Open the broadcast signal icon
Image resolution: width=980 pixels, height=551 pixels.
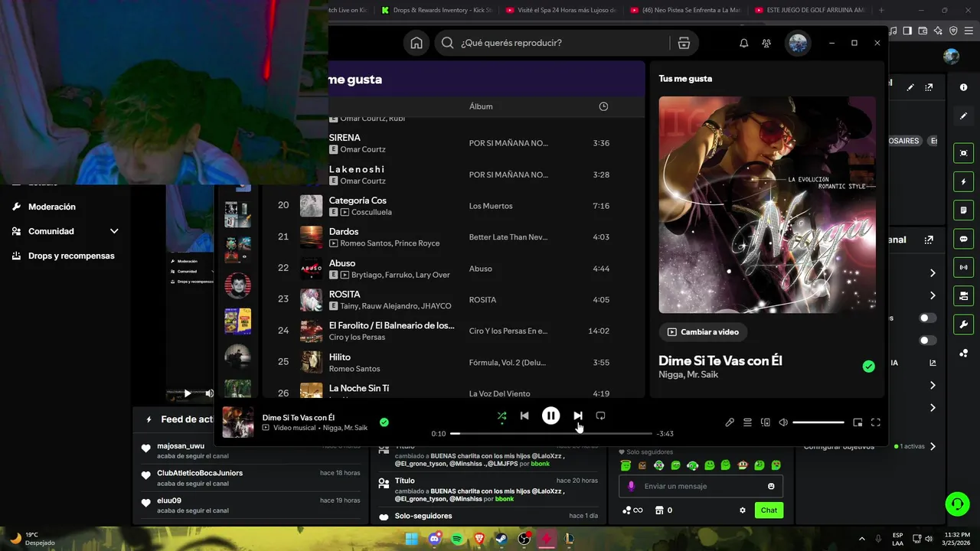(x=963, y=267)
